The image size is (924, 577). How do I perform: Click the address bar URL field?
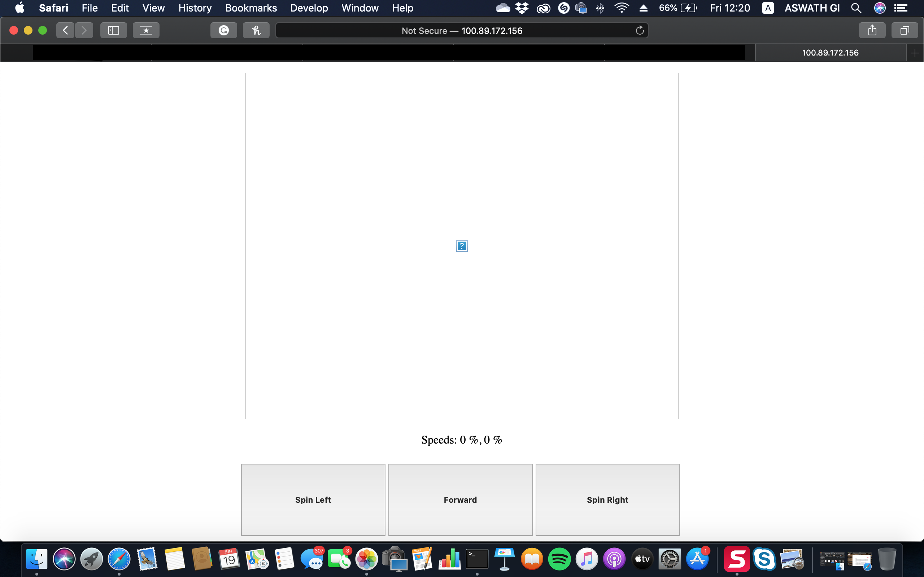click(462, 31)
